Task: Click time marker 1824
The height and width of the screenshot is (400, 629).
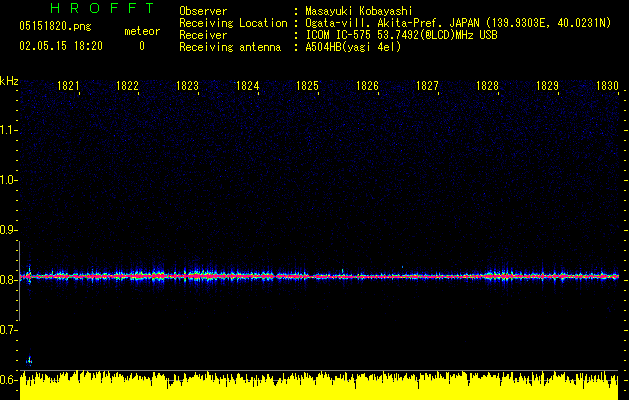Action: (x=247, y=86)
